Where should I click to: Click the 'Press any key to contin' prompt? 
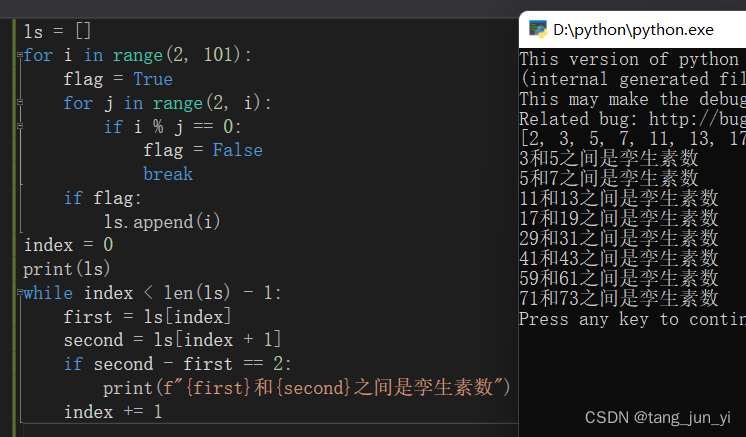(633, 319)
